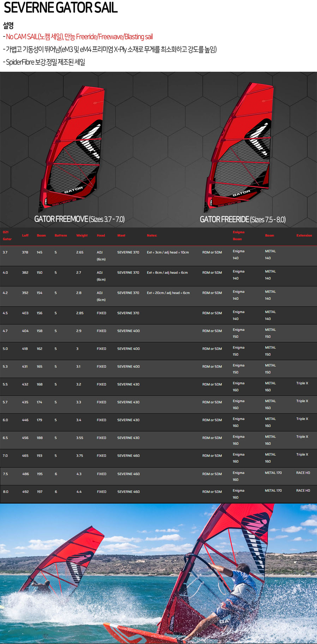This screenshot has width=317, height=644.
Task: Click the "Luff" column header
Action: 25,235
